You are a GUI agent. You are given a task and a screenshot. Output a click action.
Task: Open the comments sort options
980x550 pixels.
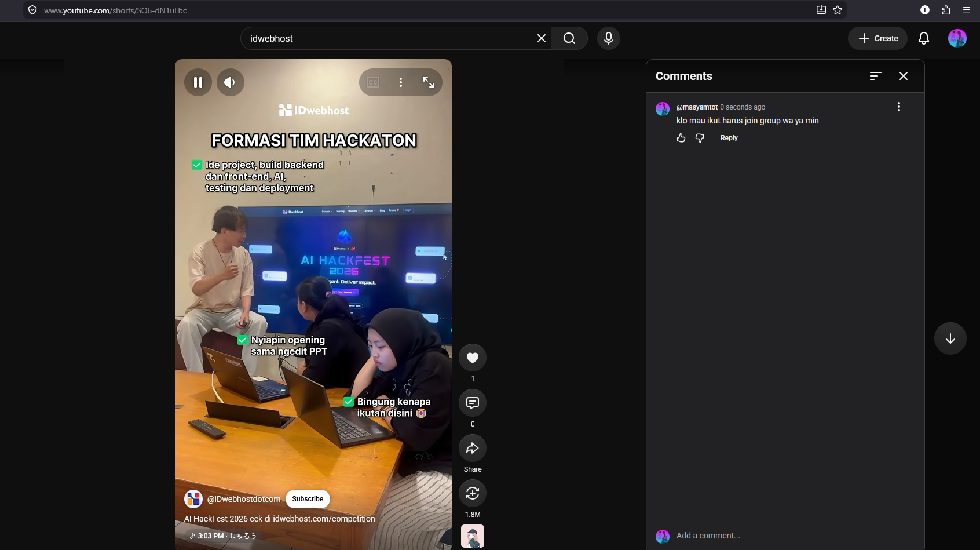click(x=876, y=76)
